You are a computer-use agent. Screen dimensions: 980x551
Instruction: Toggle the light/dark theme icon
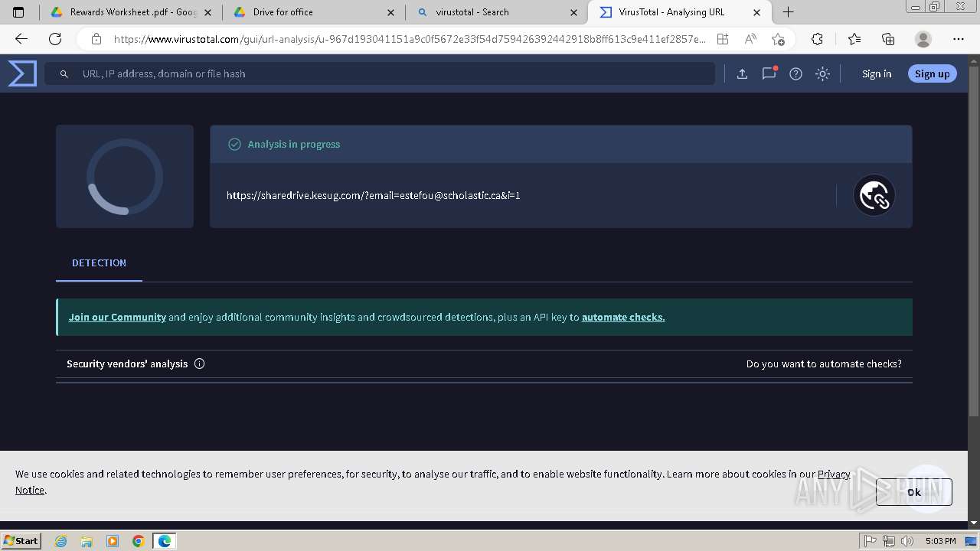pyautogui.click(x=822, y=73)
